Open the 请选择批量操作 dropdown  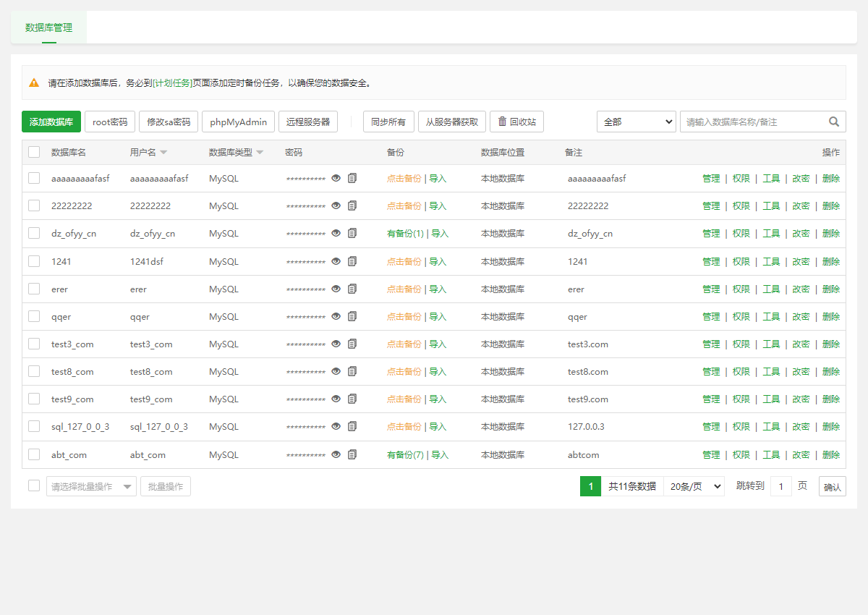91,485
